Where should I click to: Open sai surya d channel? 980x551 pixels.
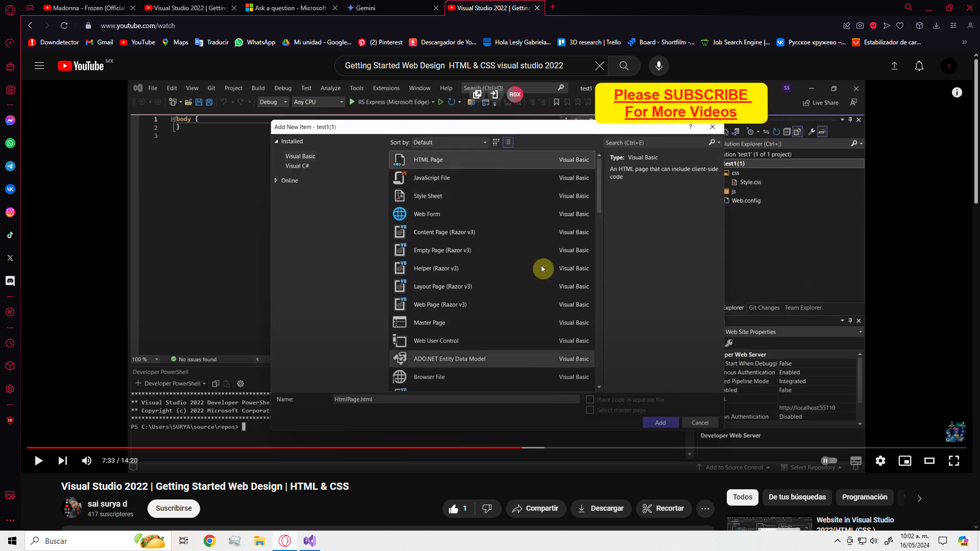(107, 504)
